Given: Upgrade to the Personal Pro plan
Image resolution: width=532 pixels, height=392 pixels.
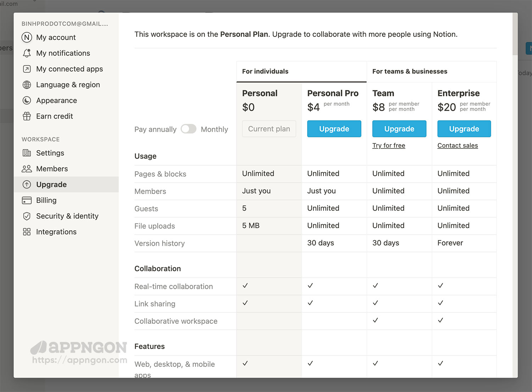Looking at the screenshot, I should click(x=334, y=129).
